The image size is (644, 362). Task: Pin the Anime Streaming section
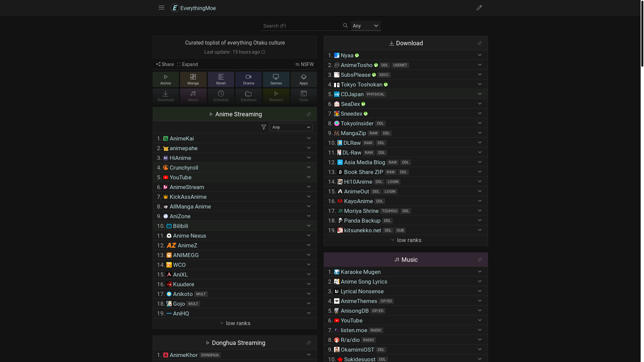coord(309,114)
